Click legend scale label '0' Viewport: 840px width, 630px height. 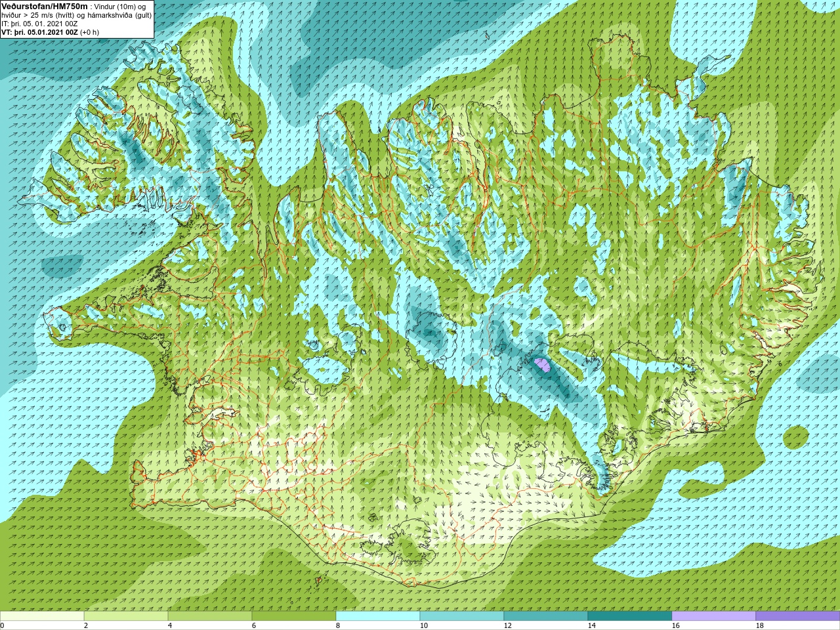pos(2,626)
